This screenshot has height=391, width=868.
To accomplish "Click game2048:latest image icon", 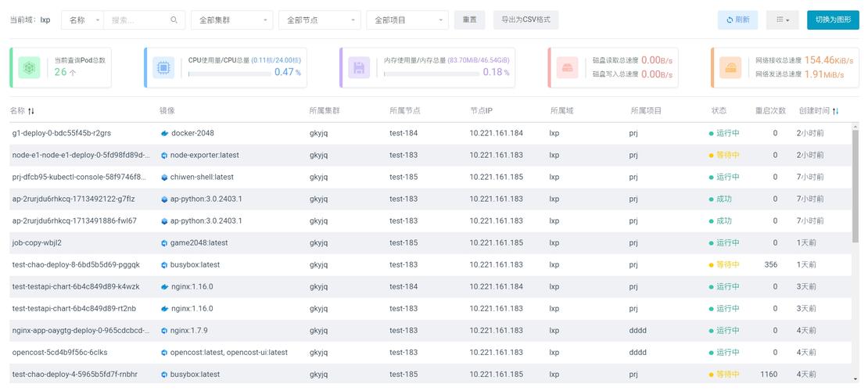I will point(164,243).
